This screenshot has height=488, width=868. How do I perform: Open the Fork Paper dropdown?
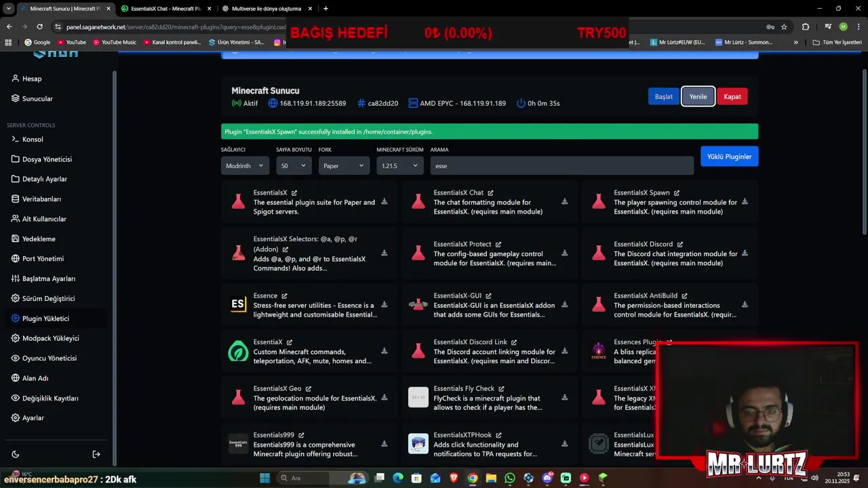click(344, 165)
